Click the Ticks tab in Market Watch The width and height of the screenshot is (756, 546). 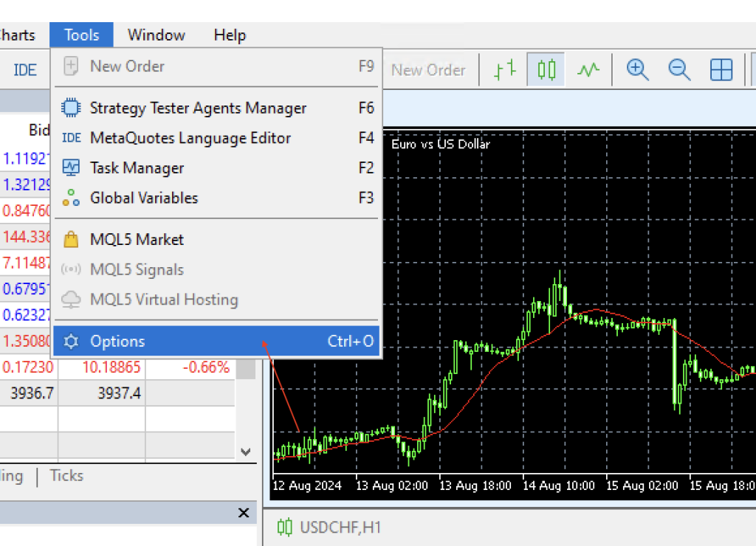point(66,476)
